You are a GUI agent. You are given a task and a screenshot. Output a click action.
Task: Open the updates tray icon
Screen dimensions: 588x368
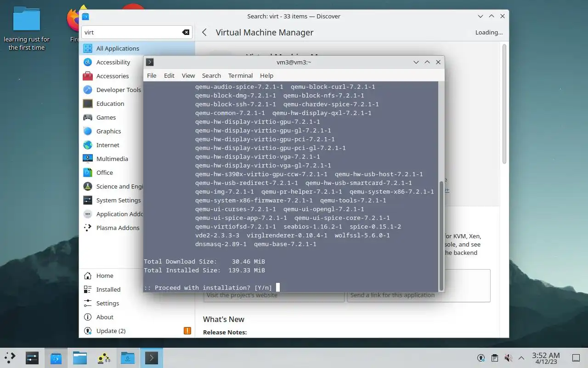pyautogui.click(x=481, y=357)
